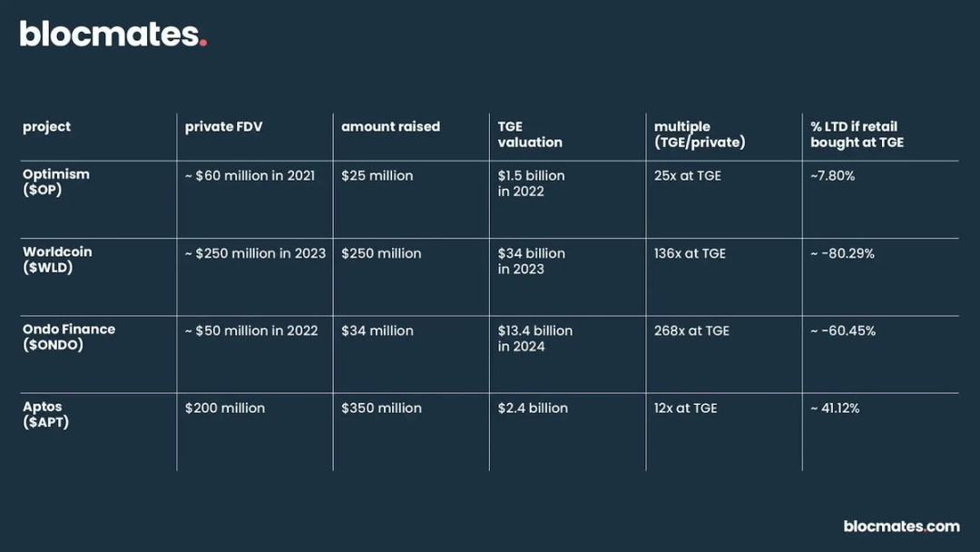This screenshot has width=980, height=552.
Task: Click the "~ 41.12%" Aptos return cell
Action: pyautogui.click(x=835, y=409)
